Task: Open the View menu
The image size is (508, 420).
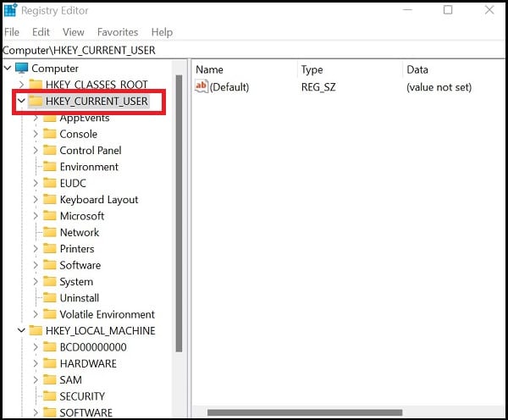Action: point(74,32)
